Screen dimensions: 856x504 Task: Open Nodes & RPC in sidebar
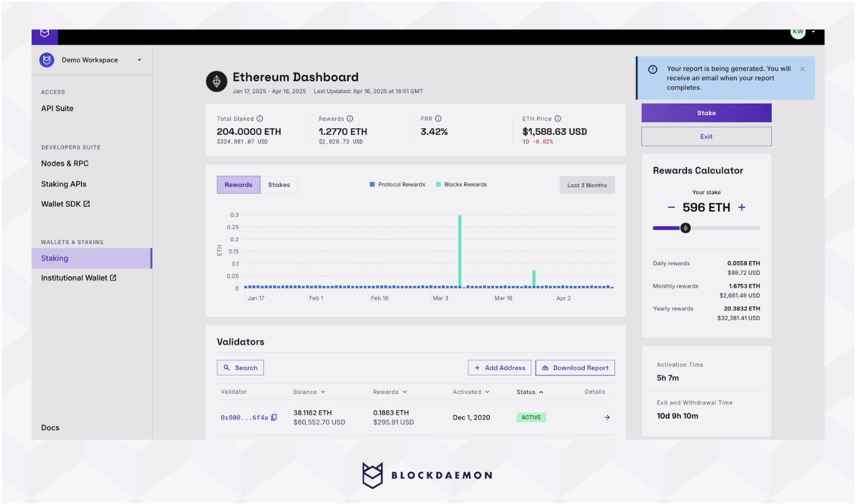click(x=64, y=163)
